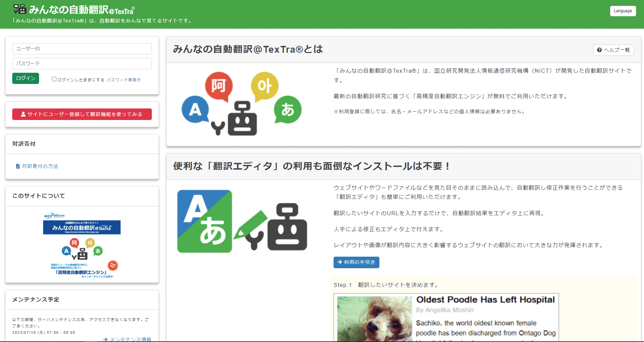Screen dimensions: 644x342
Task: Click the みんなの自動翻訳@TexTra site title
Action: 82,10
